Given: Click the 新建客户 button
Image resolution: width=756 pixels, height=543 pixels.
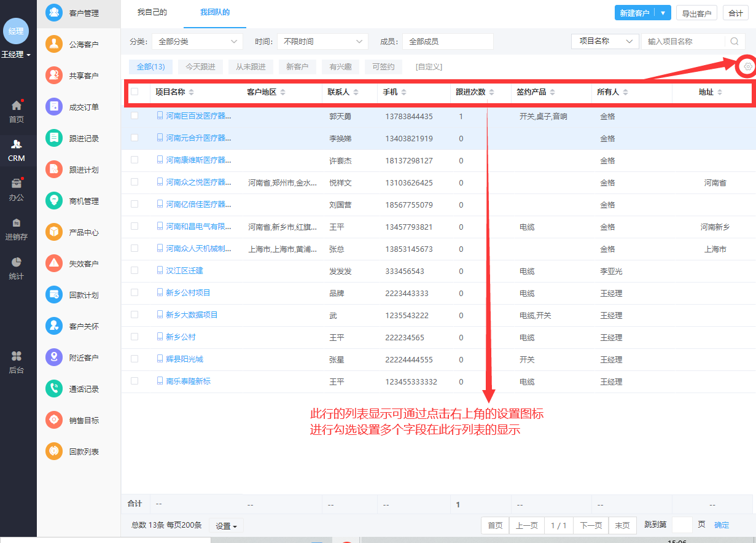Looking at the screenshot, I should point(635,13).
